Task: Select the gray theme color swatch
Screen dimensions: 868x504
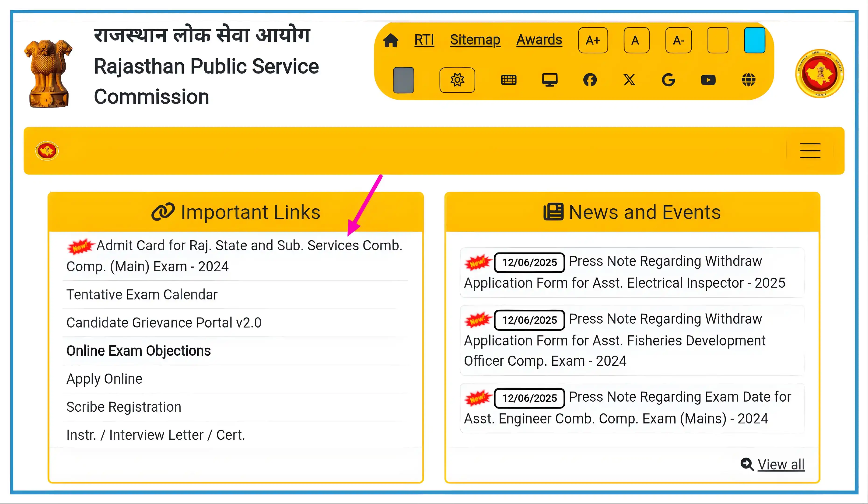Action: point(403,80)
